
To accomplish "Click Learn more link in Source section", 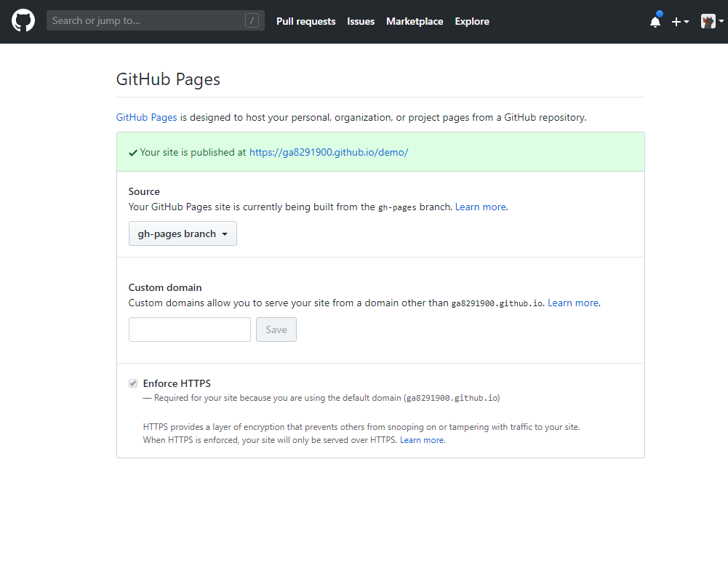I will [481, 207].
